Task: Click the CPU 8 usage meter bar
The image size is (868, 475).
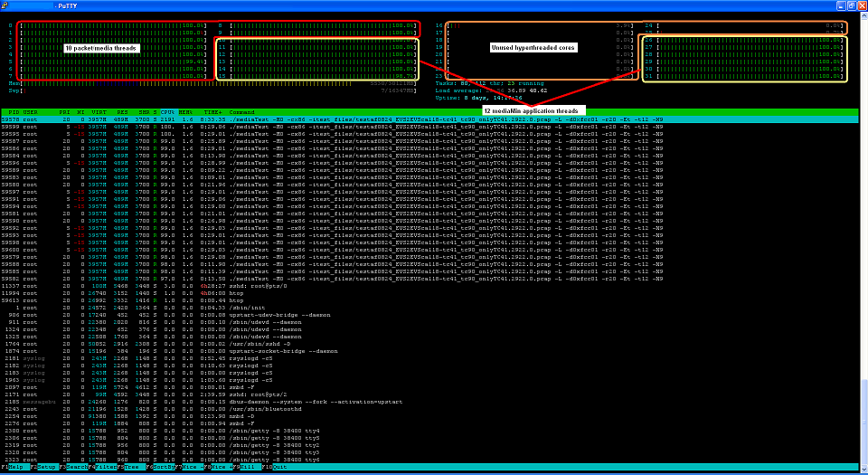Action: point(324,25)
